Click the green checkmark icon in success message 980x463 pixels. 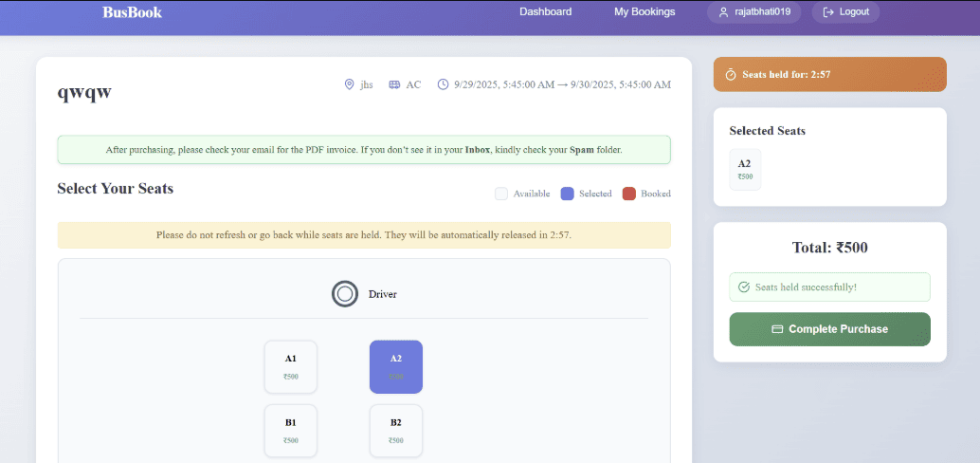[x=744, y=287]
